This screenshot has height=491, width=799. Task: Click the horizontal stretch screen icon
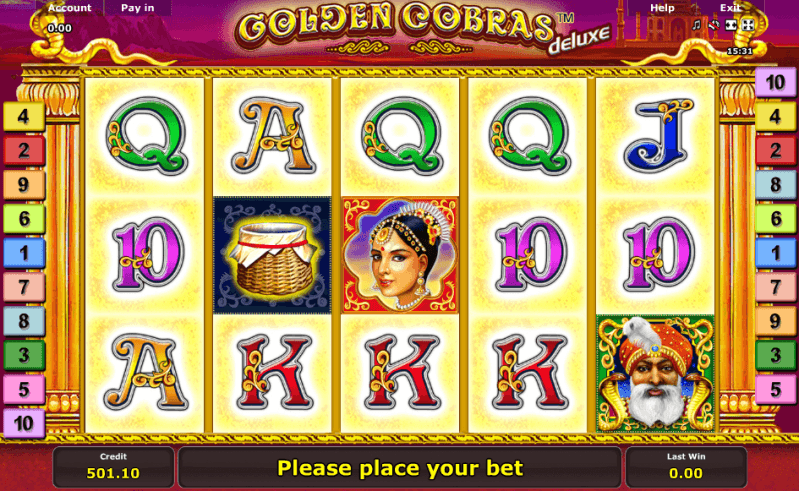731,25
